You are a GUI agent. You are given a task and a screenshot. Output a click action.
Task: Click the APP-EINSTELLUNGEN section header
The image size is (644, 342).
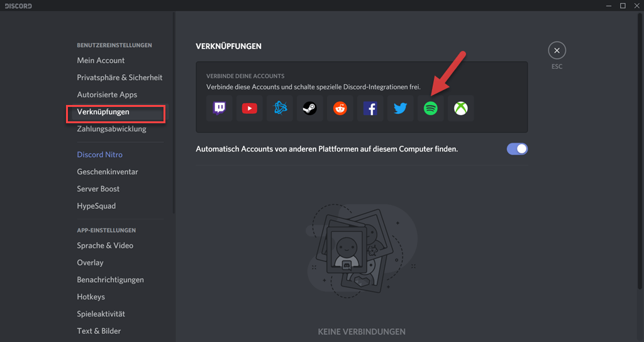(x=106, y=230)
